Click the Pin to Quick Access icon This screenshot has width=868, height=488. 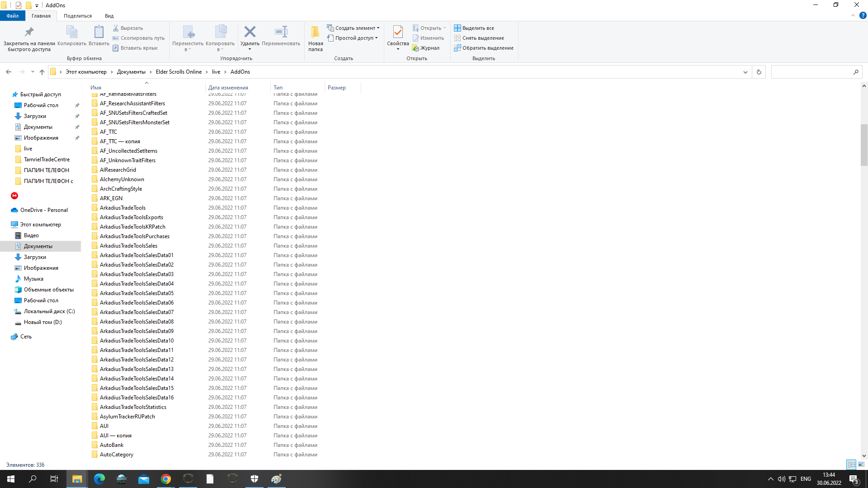[29, 32]
